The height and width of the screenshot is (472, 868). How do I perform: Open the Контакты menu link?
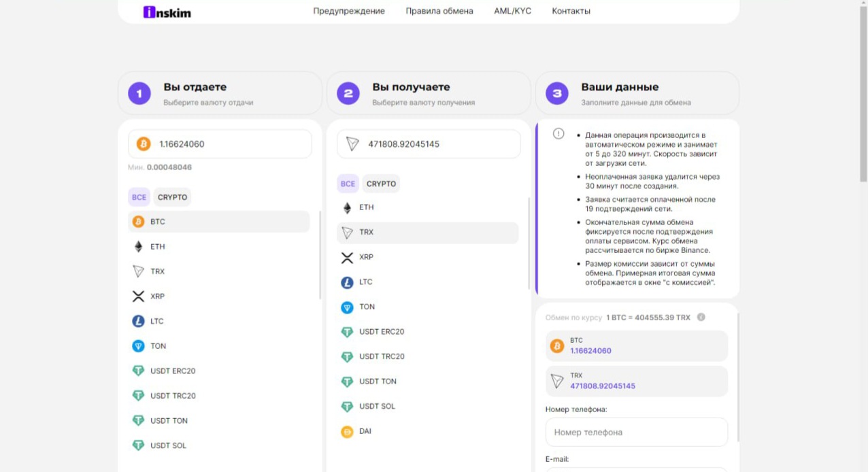[x=571, y=11]
